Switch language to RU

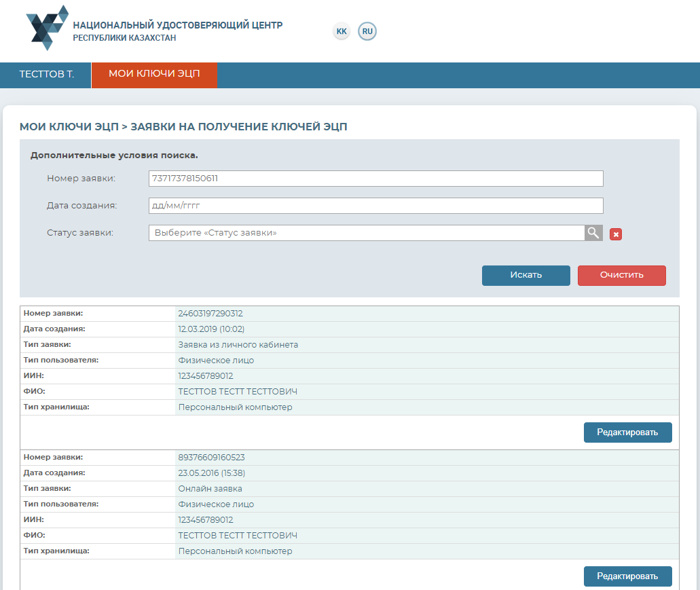click(367, 31)
